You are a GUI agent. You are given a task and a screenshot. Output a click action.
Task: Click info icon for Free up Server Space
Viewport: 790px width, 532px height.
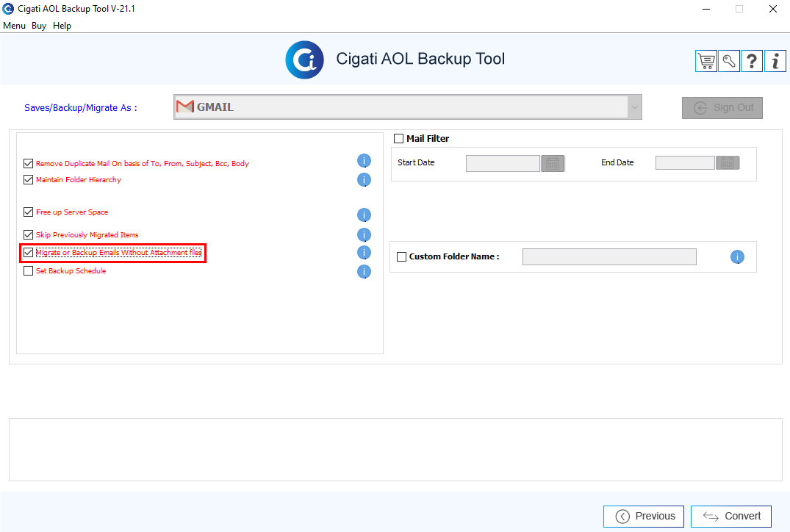[x=364, y=215]
